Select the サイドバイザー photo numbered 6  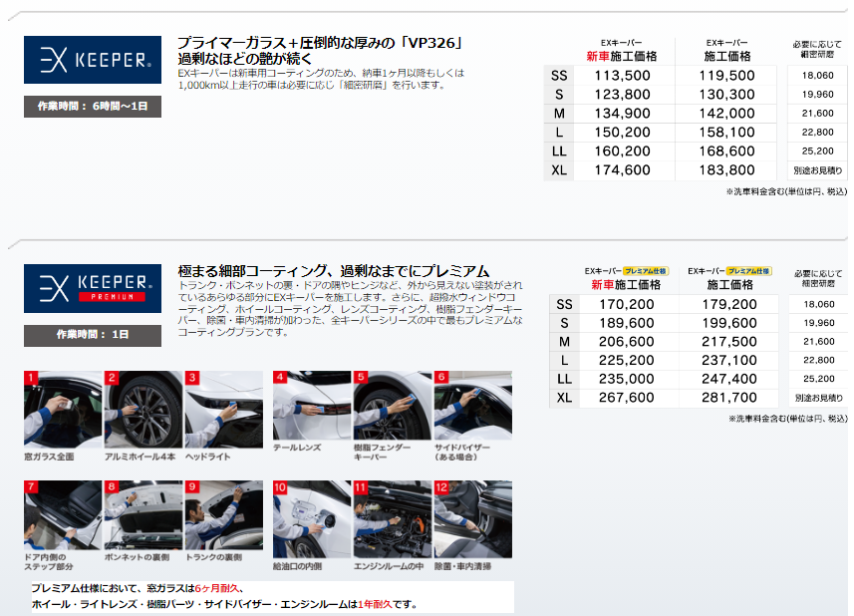pos(472,408)
